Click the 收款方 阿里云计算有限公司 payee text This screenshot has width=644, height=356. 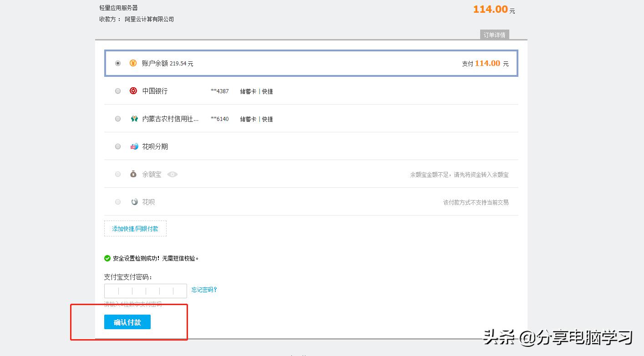point(137,19)
